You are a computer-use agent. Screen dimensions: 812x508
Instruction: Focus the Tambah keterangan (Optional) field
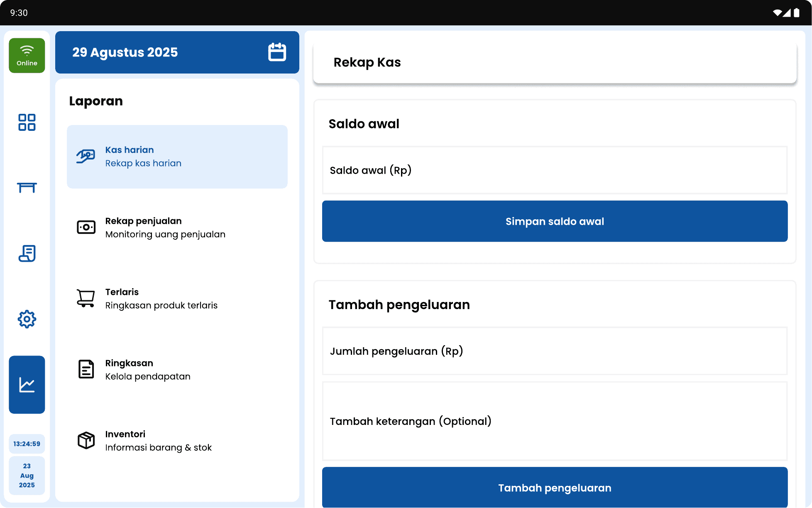click(555, 421)
